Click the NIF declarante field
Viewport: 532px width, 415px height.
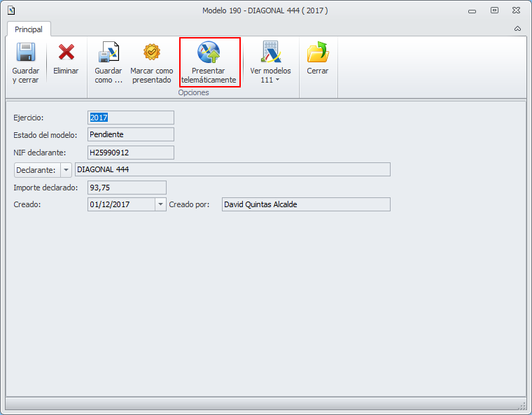pos(131,153)
